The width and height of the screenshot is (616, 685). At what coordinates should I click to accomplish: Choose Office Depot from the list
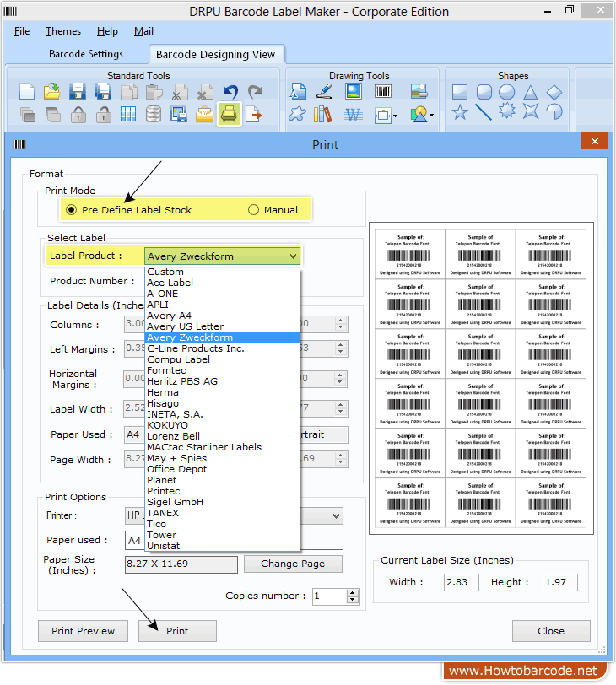[x=222, y=469]
